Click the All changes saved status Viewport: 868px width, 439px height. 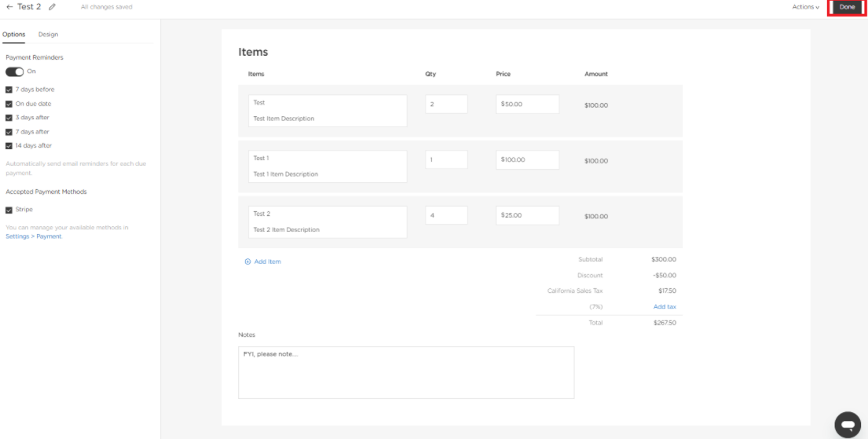coord(106,7)
